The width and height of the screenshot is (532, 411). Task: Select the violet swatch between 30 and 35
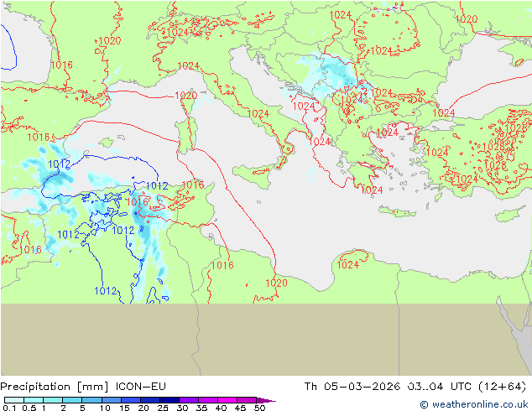pos(189,400)
